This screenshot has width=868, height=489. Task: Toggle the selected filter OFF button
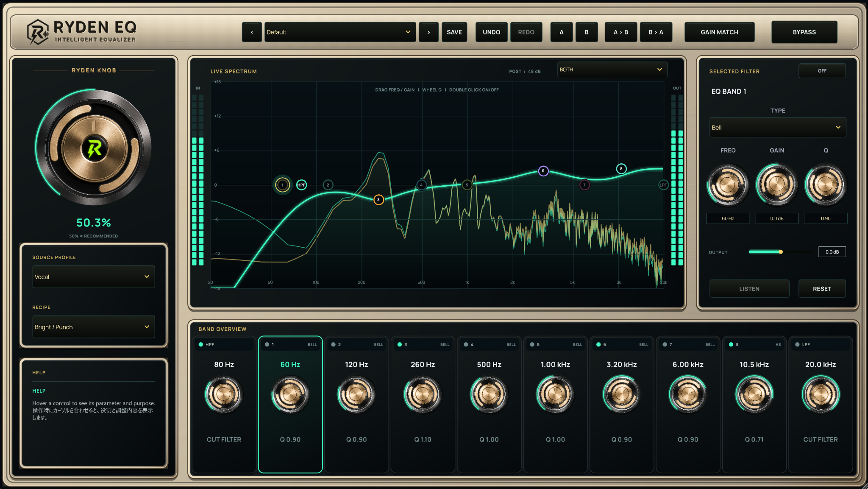(822, 71)
